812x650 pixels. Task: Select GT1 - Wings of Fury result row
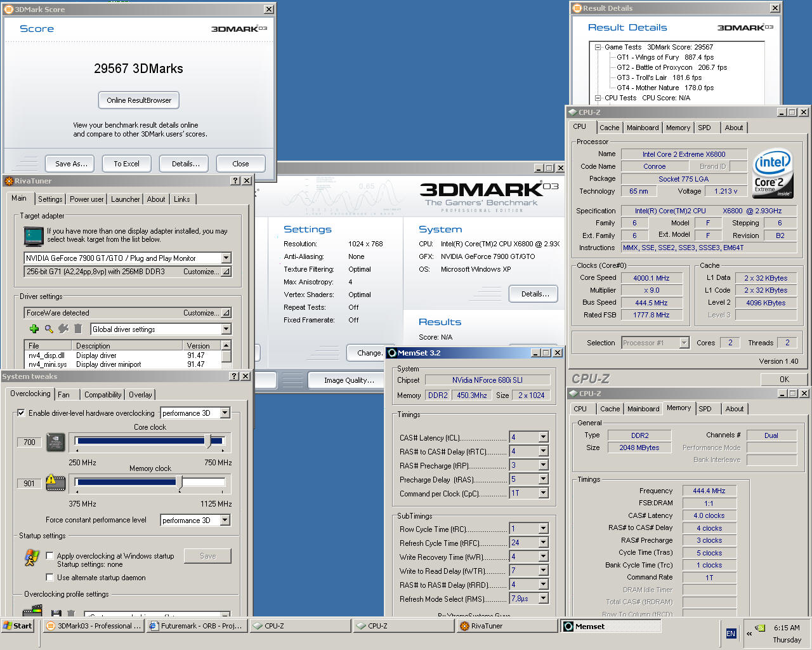pyautogui.click(x=665, y=57)
